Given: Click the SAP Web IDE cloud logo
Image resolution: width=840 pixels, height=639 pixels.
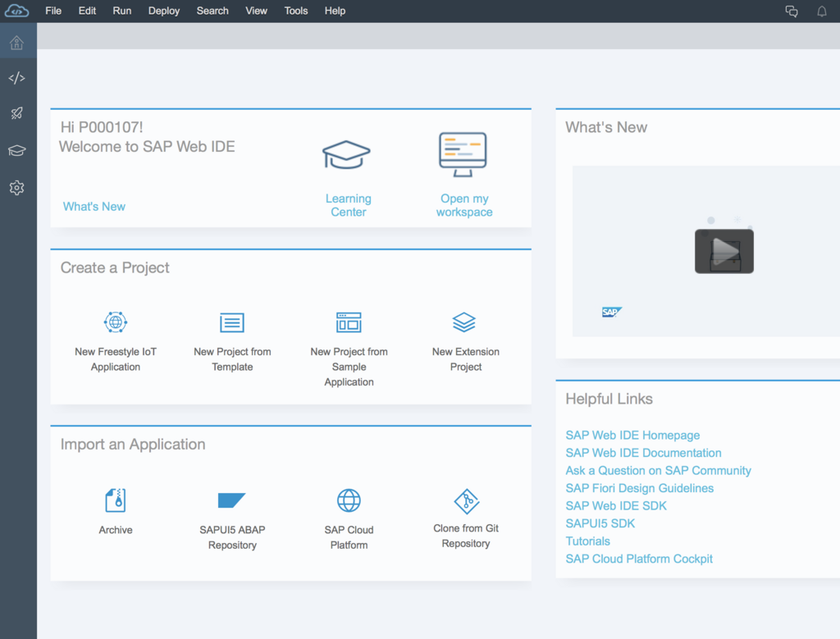Looking at the screenshot, I should point(16,11).
